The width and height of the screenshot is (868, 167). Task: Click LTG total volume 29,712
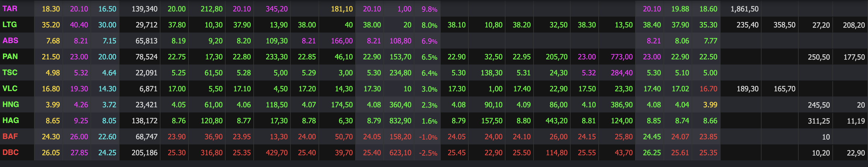coord(147,25)
